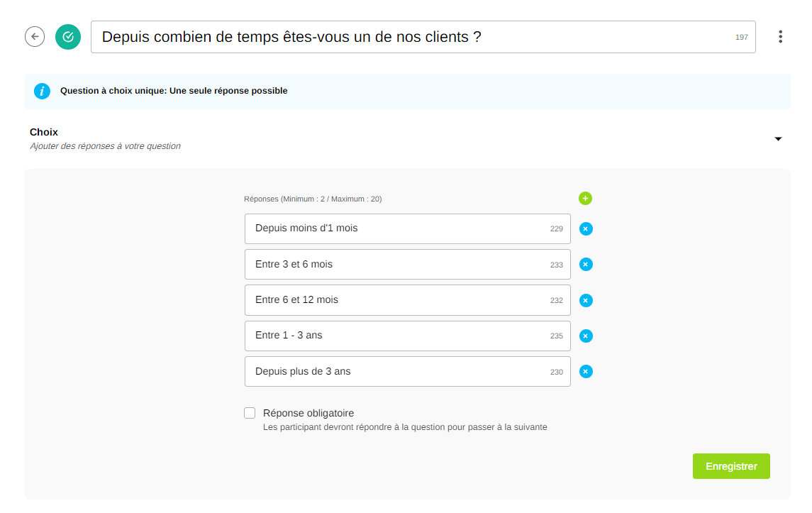Viewport: 812px width, 513px height.
Task: Click the Enregistrer button
Action: 731,466
